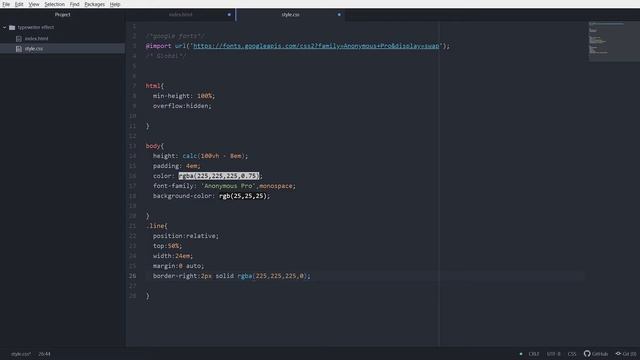Click the 'min-height: 100%;' line
The height and width of the screenshot is (360, 640).
pos(184,96)
